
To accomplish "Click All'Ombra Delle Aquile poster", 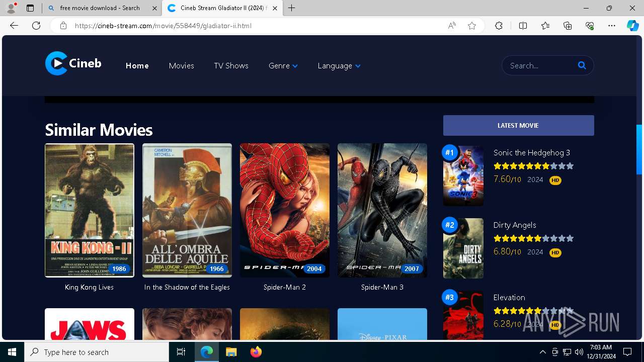I will [x=187, y=210].
